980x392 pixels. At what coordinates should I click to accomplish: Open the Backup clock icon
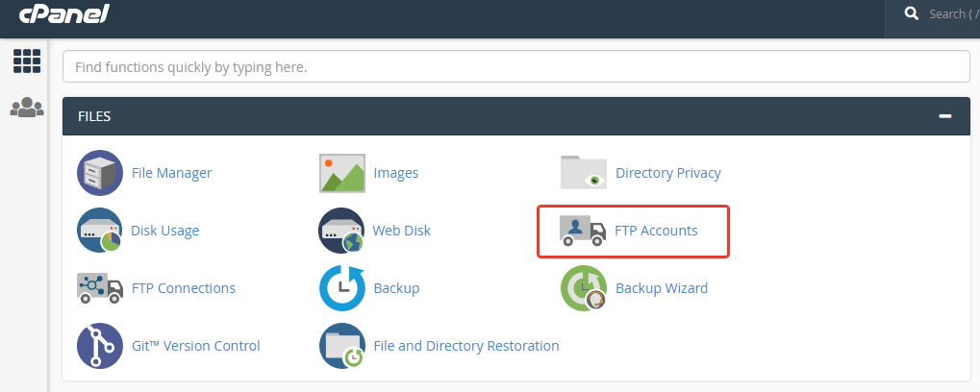pyautogui.click(x=342, y=288)
